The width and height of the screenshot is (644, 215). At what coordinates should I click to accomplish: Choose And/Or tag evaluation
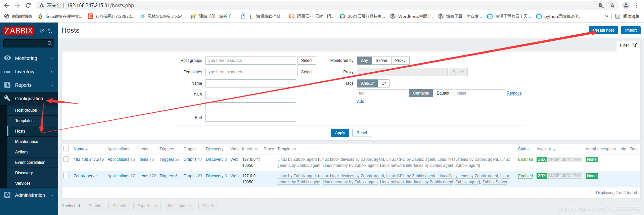tap(367, 83)
